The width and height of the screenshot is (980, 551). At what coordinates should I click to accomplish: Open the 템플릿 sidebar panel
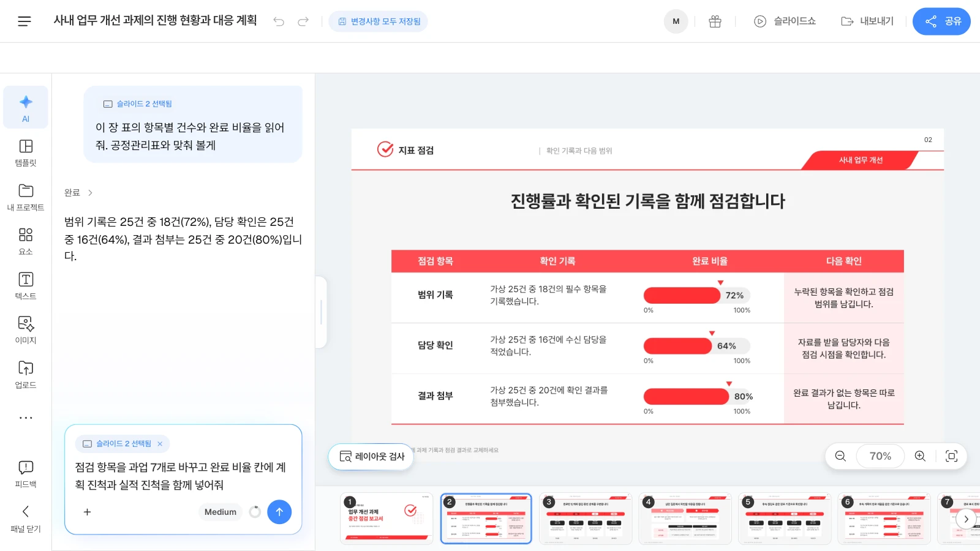(26, 152)
